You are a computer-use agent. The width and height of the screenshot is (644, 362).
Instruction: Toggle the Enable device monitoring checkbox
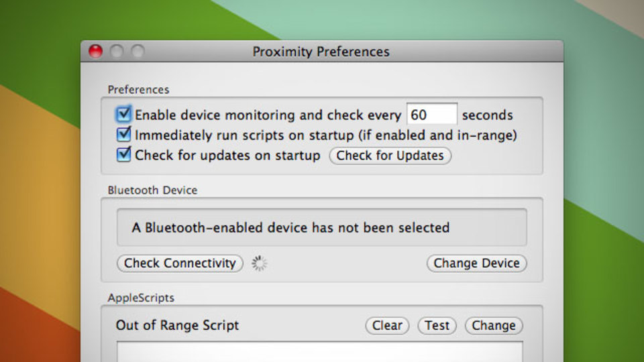tap(123, 114)
